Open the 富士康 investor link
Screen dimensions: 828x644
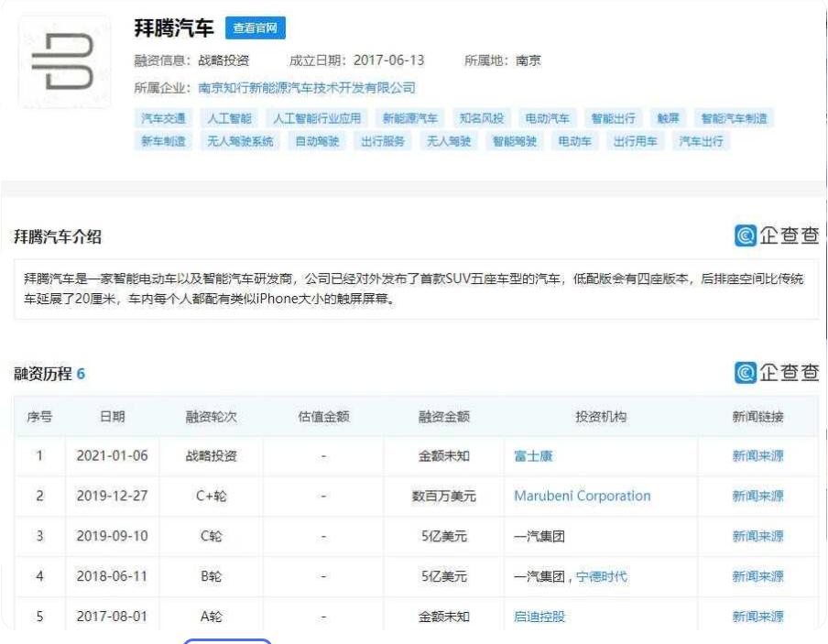pos(533,456)
